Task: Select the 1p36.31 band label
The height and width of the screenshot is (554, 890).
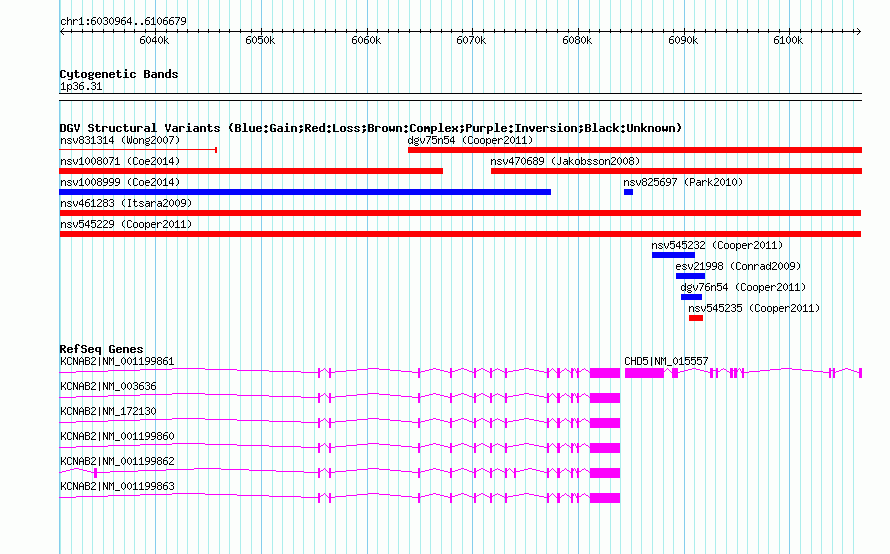Action: (x=81, y=87)
